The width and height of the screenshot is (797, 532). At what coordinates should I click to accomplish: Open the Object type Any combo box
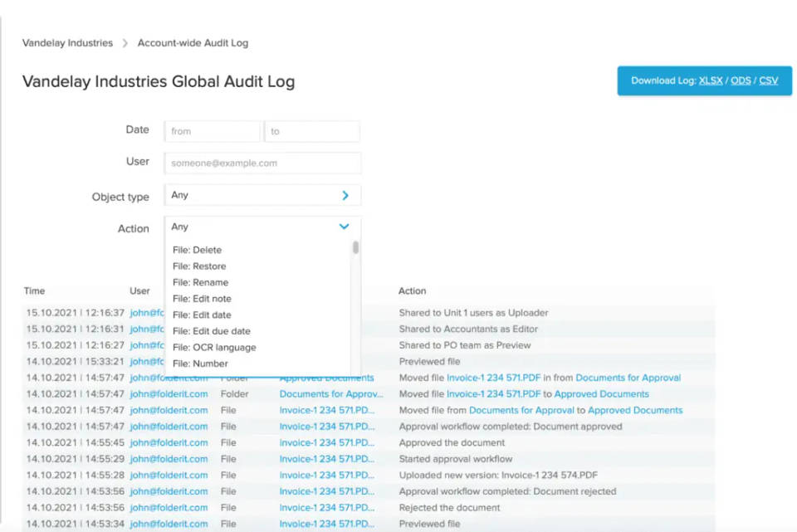[x=249, y=196]
